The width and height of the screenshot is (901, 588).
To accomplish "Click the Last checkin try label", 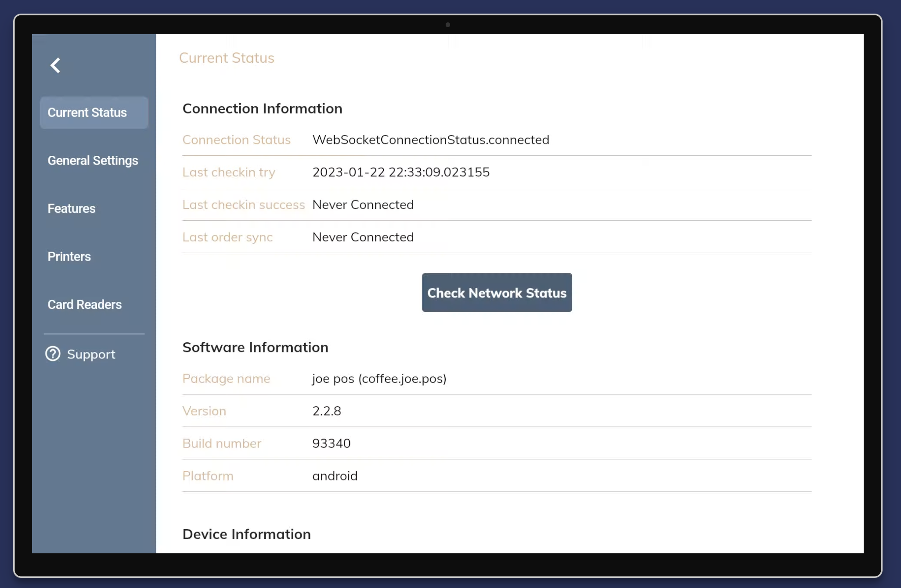I will coord(229,172).
